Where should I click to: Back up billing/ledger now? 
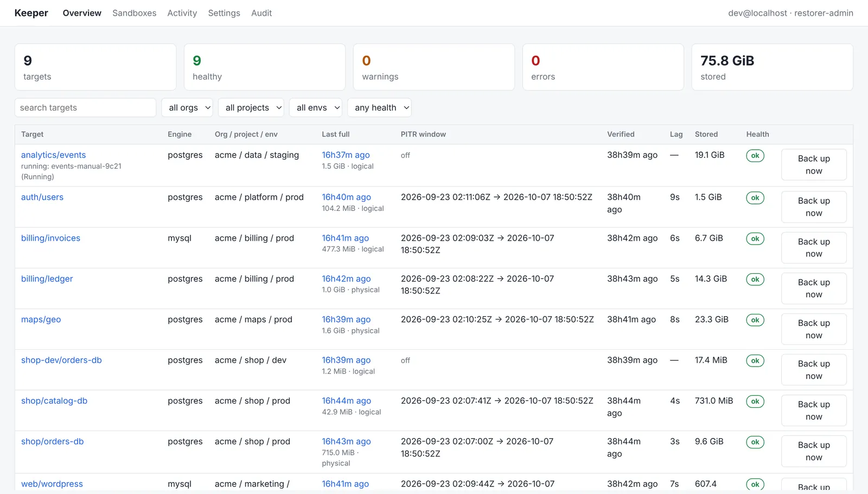[814, 288]
